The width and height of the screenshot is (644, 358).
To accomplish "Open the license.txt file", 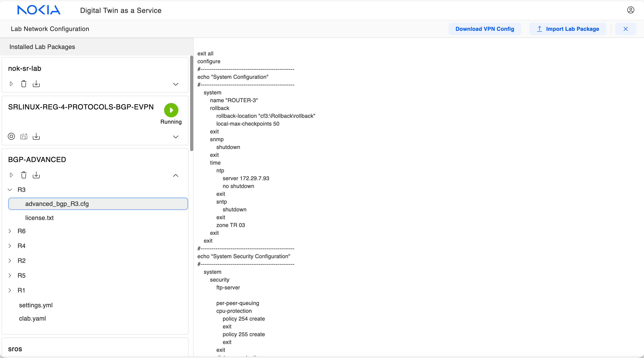I will [40, 218].
